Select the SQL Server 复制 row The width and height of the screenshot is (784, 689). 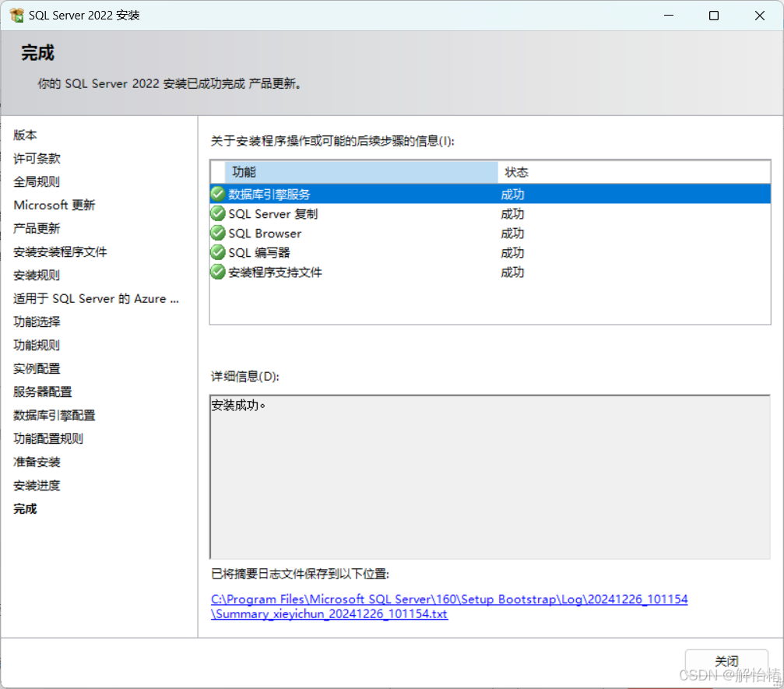pyautogui.click(x=490, y=213)
